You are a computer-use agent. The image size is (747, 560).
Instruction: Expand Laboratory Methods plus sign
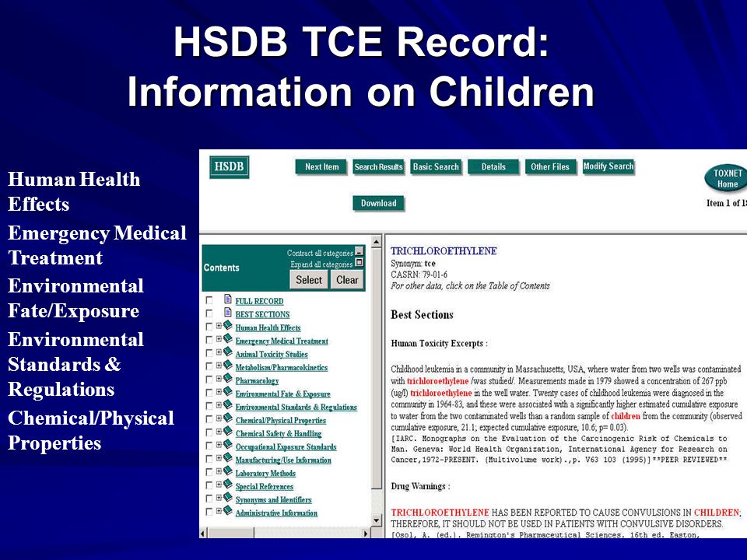[219, 471]
